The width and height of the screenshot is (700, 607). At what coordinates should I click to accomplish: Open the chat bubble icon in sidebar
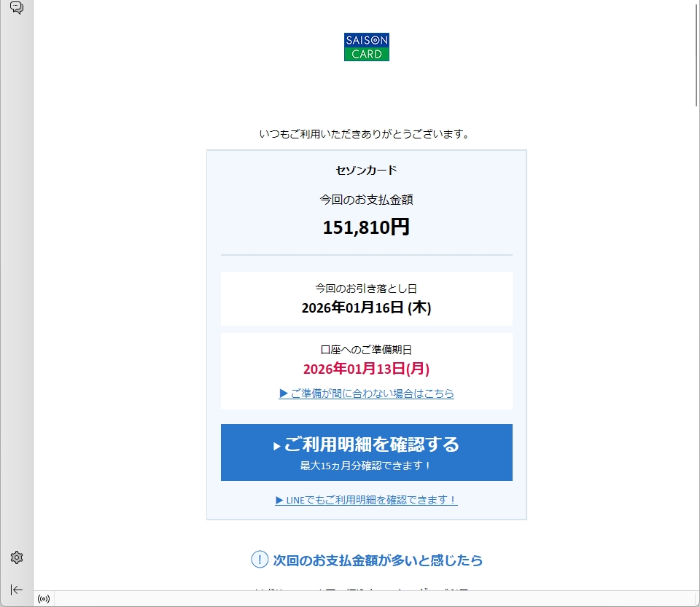click(x=16, y=8)
